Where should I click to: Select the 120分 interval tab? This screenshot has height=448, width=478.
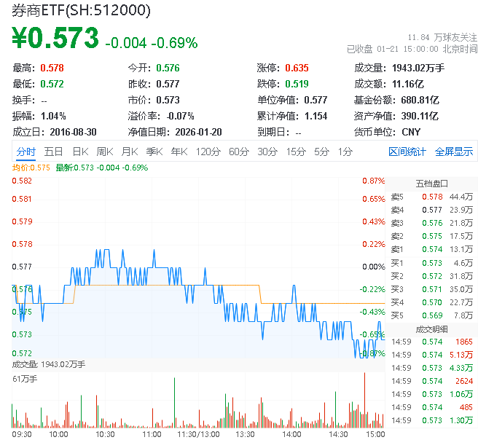pos(208,152)
